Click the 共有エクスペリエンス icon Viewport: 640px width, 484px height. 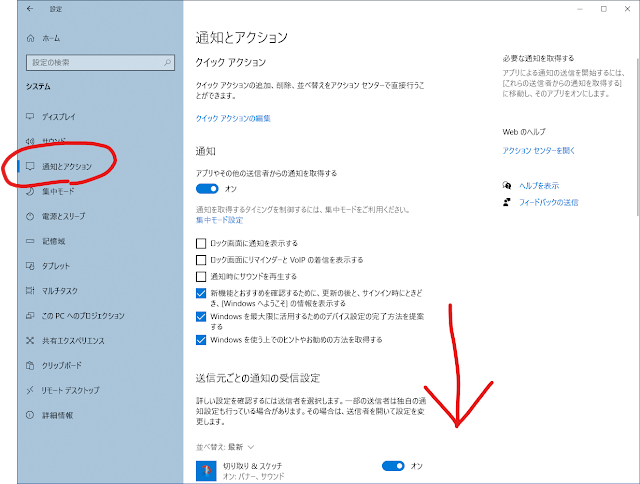pos(30,340)
